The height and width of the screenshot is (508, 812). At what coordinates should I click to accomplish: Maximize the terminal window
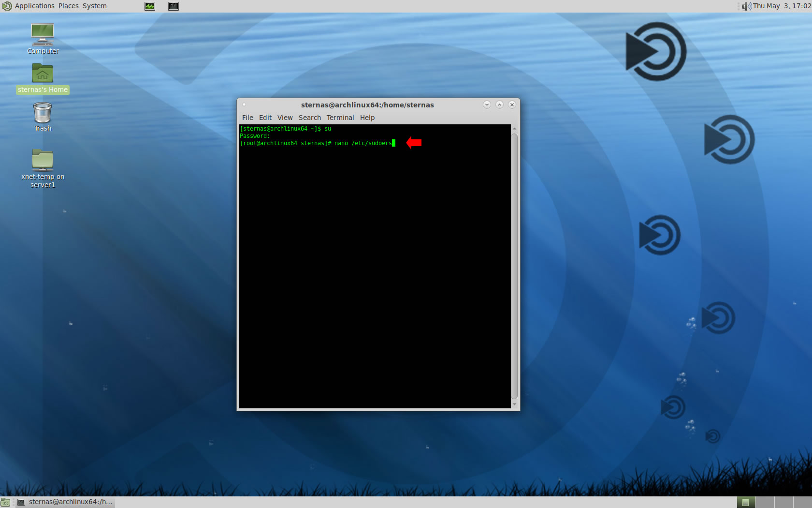pos(499,105)
